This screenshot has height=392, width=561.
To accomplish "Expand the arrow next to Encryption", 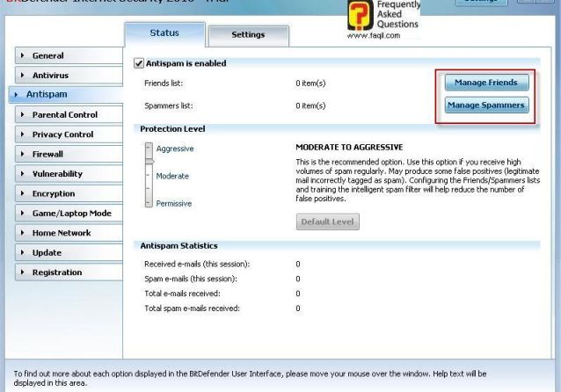I will pos(23,193).
